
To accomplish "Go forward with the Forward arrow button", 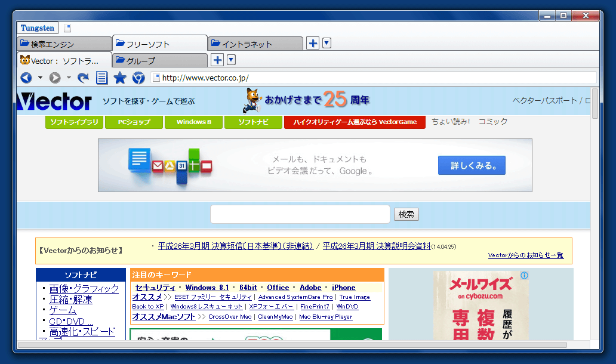I will point(55,78).
